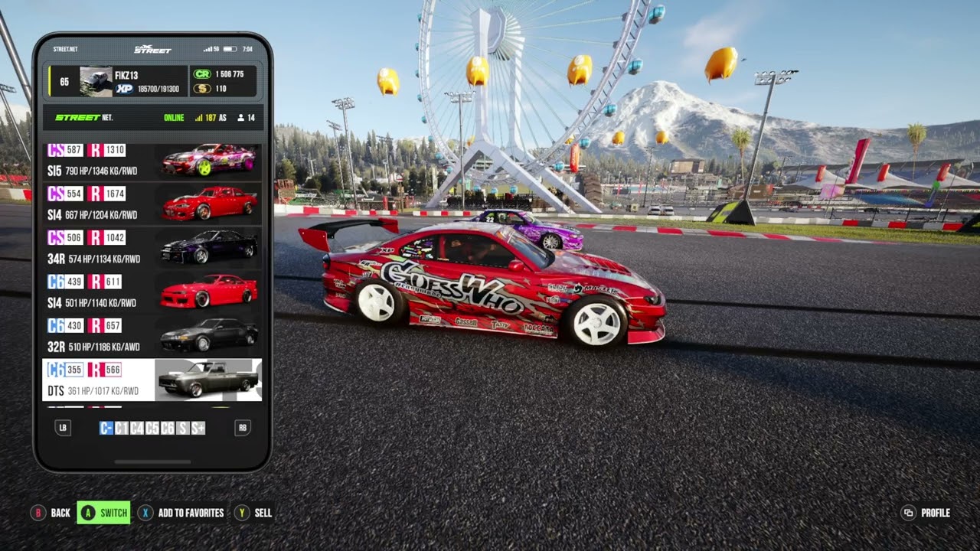Click the black 32R car thumbnail
980x551 pixels.
(209, 334)
